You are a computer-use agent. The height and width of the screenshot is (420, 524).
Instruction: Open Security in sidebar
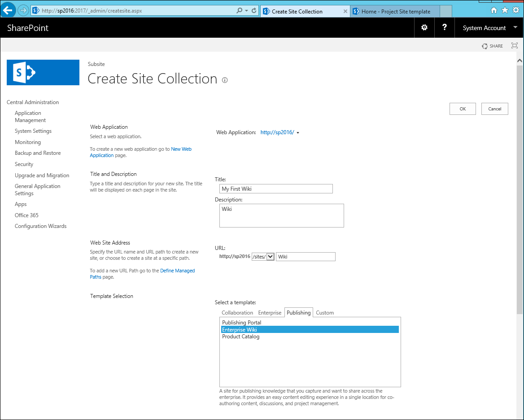click(x=24, y=164)
